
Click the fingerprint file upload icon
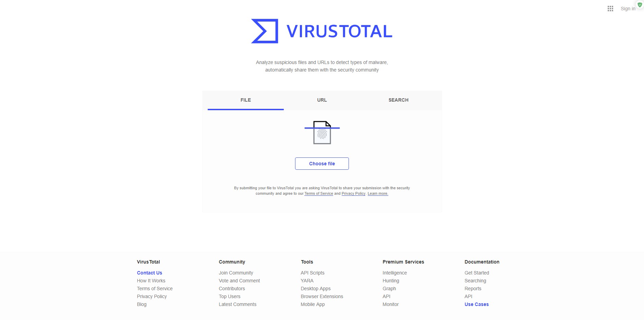coord(322,132)
